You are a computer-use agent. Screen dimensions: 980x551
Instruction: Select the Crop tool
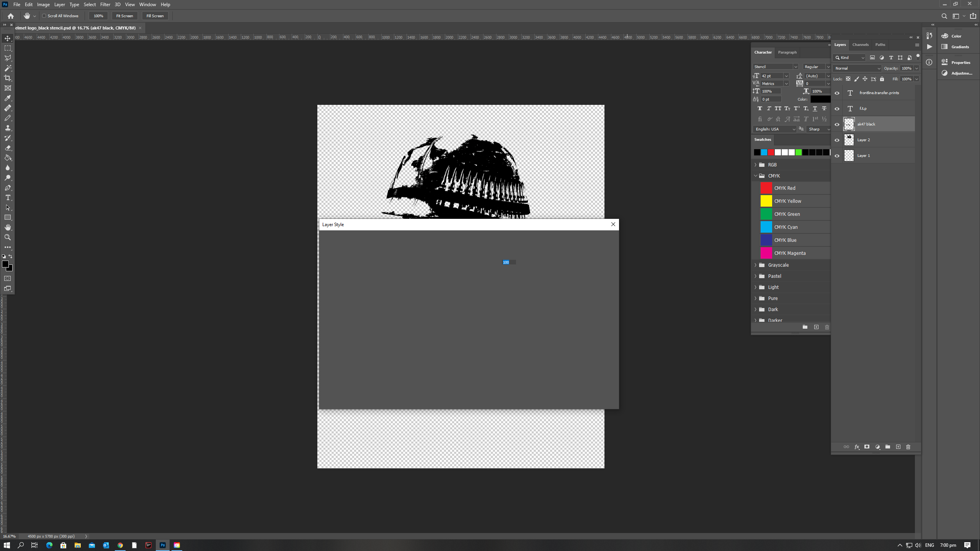tap(8, 78)
